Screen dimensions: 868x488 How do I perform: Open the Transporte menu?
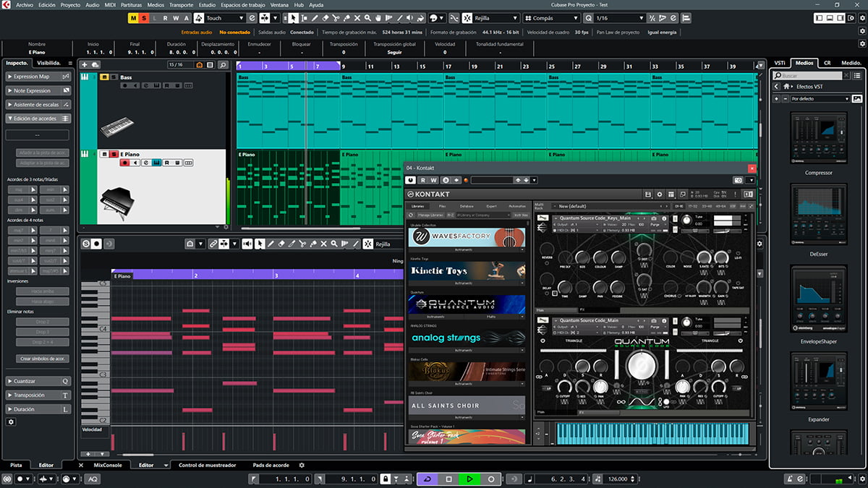pyautogui.click(x=181, y=4)
